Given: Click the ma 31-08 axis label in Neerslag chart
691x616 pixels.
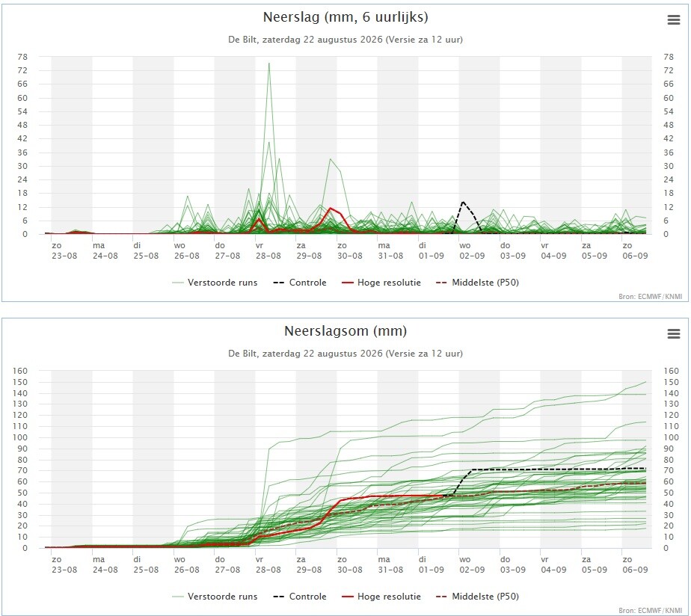Looking at the screenshot, I should (390, 250).
